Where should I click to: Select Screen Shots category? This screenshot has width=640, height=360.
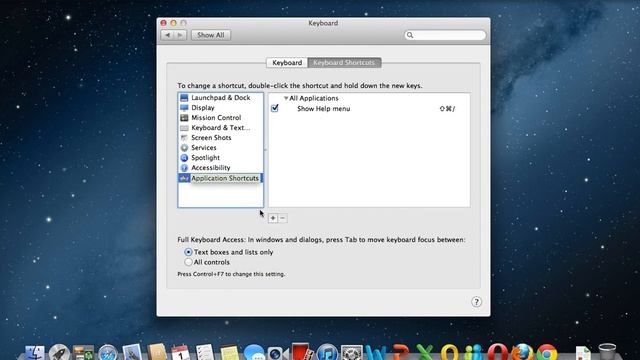tap(220, 138)
